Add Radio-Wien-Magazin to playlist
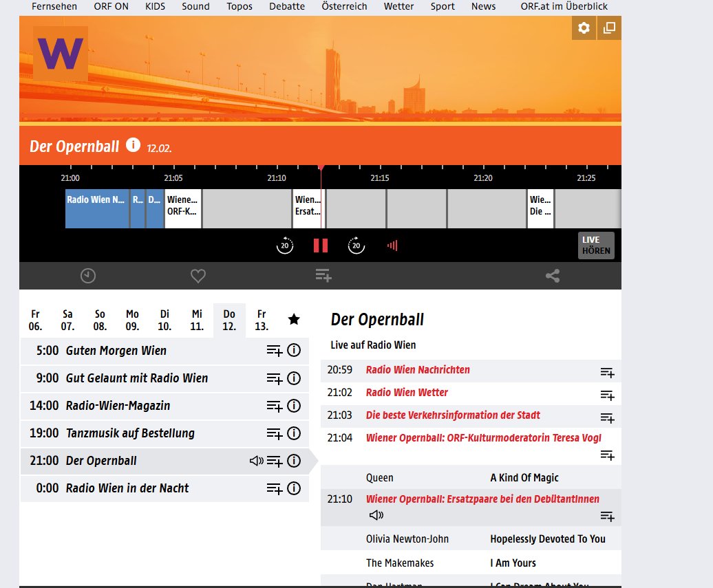 point(274,406)
